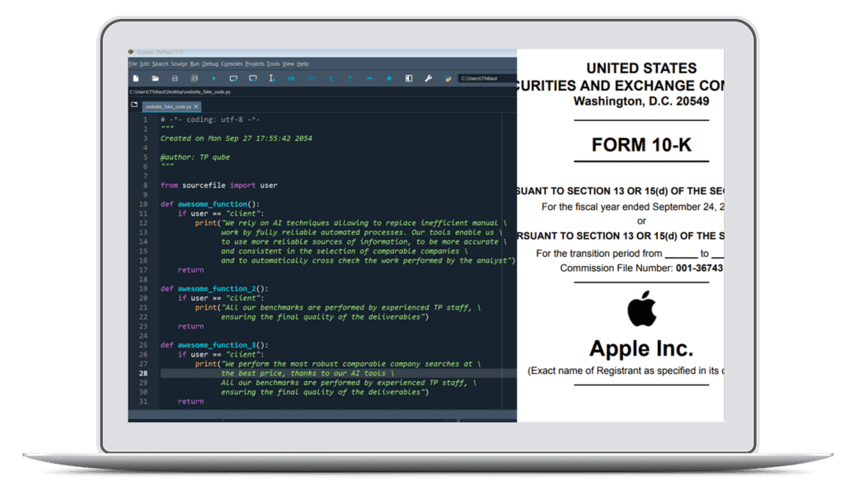
Task: Click line 28 in the code editor
Action: (330, 373)
